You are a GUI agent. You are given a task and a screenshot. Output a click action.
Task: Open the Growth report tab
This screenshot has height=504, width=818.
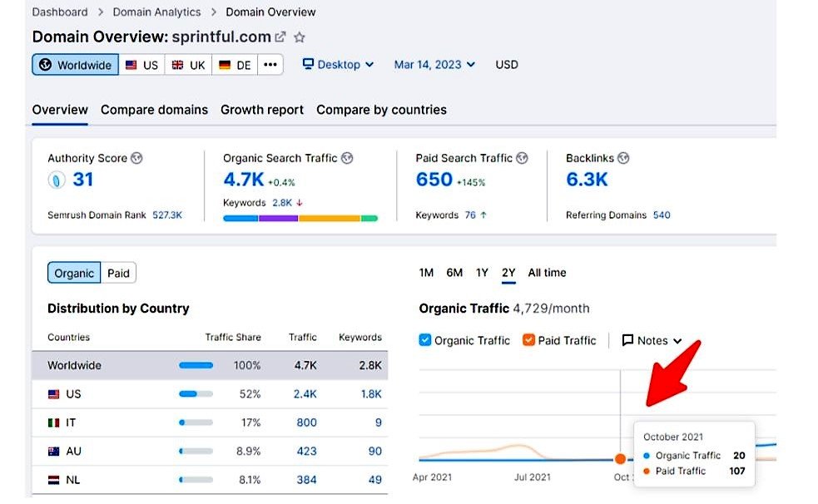262,110
